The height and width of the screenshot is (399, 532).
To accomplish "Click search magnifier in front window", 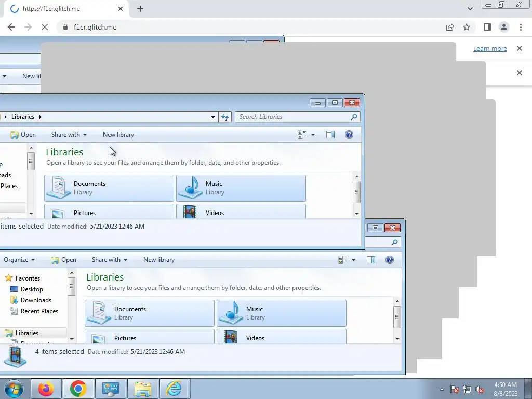I will 394,242.
